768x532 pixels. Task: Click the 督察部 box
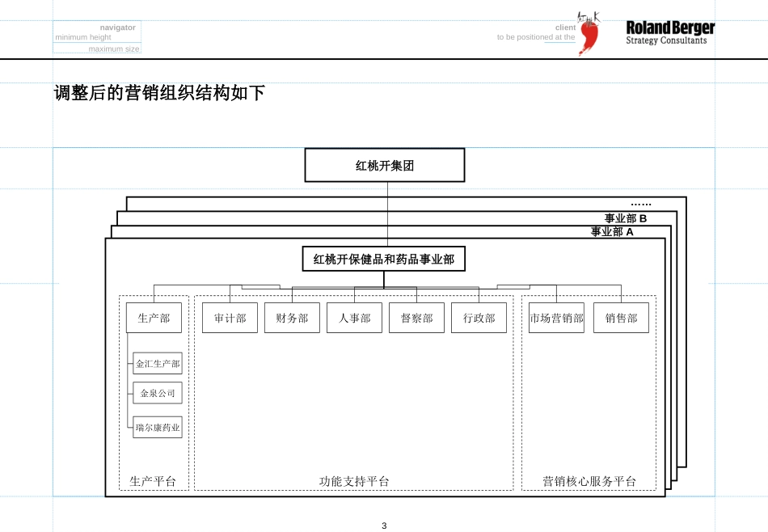[416, 318]
